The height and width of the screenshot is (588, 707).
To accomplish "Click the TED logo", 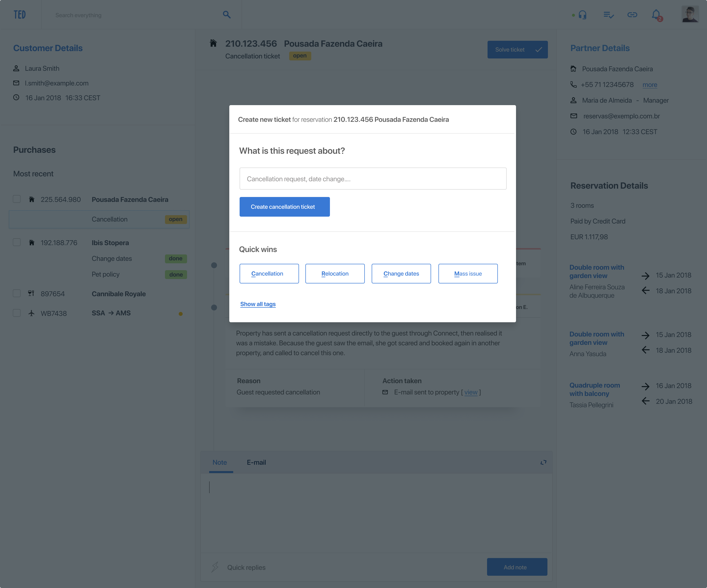I will click(20, 15).
